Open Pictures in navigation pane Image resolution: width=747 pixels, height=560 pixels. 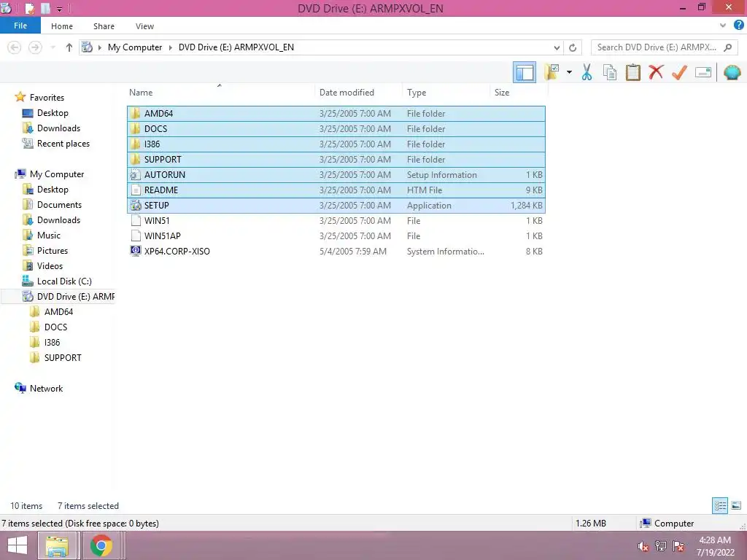(x=53, y=251)
